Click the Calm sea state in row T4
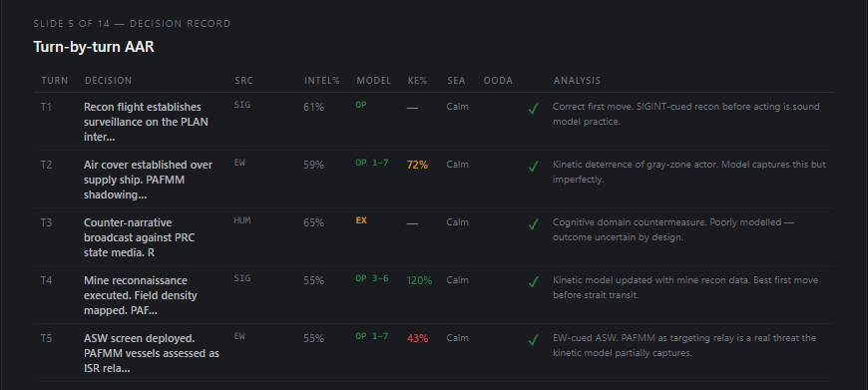Image resolution: width=868 pixels, height=390 pixels. click(x=458, y=280)
